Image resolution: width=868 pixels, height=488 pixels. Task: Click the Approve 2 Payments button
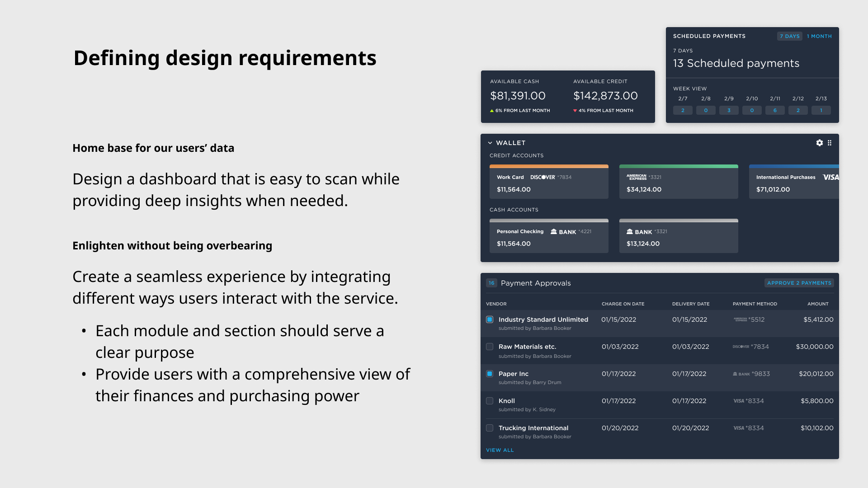799,283
